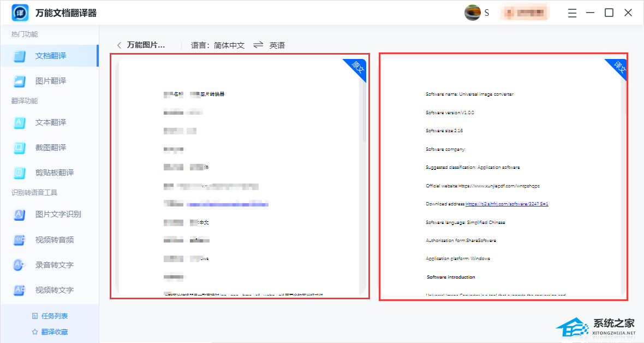This screenshot has height=343, width=644.
Task: Select source language 简体中文
Action: pos(229,45)
